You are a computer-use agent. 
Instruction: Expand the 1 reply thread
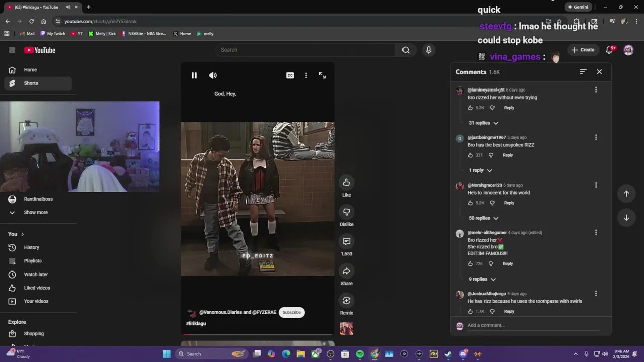coord(480,170)
